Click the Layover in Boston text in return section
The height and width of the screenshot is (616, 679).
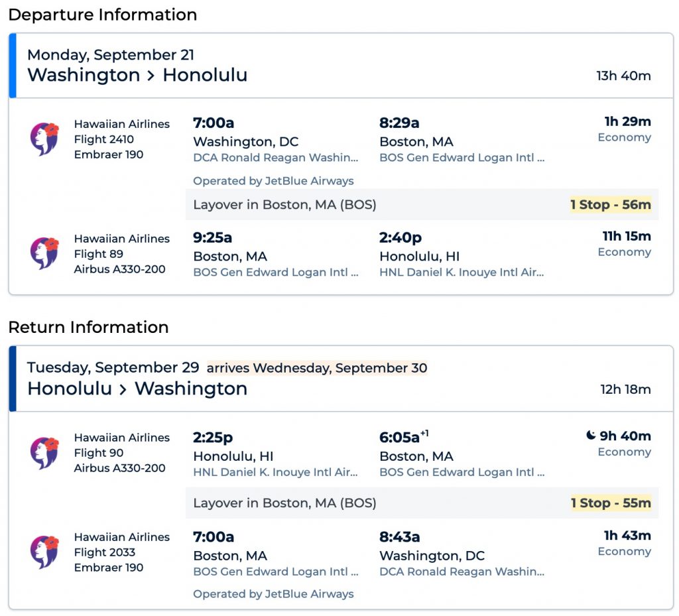point(284,503)
